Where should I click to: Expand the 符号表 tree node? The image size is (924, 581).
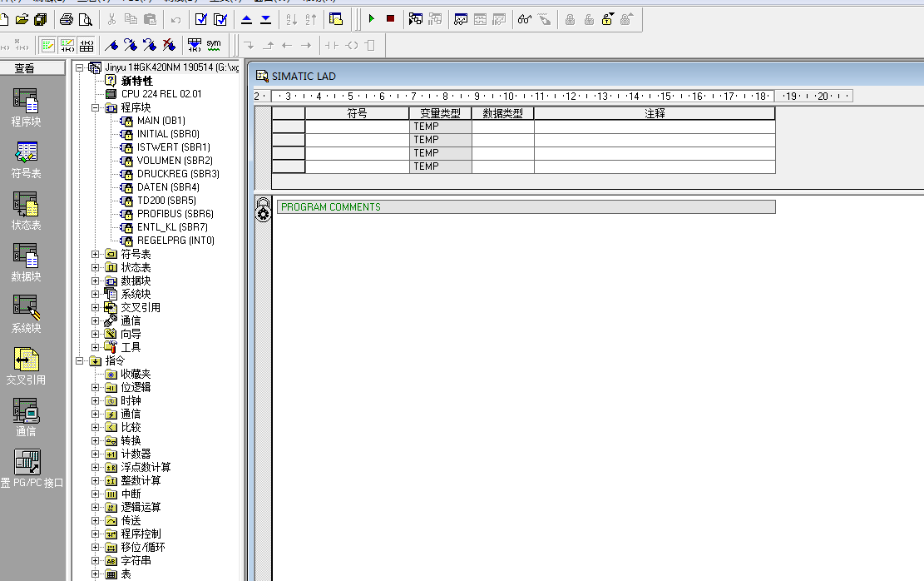[95, 254]
